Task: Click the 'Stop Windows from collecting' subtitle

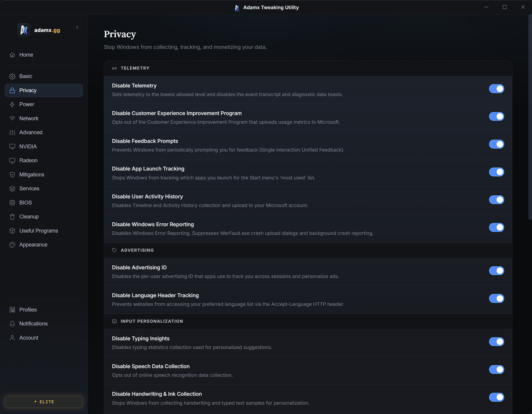Action: (x=185, y=47)
